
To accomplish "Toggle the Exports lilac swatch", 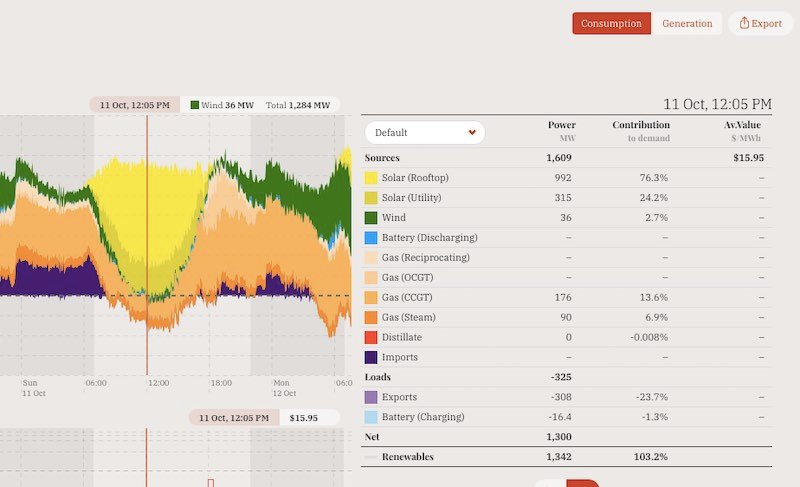I will click(x=371, y=397).
